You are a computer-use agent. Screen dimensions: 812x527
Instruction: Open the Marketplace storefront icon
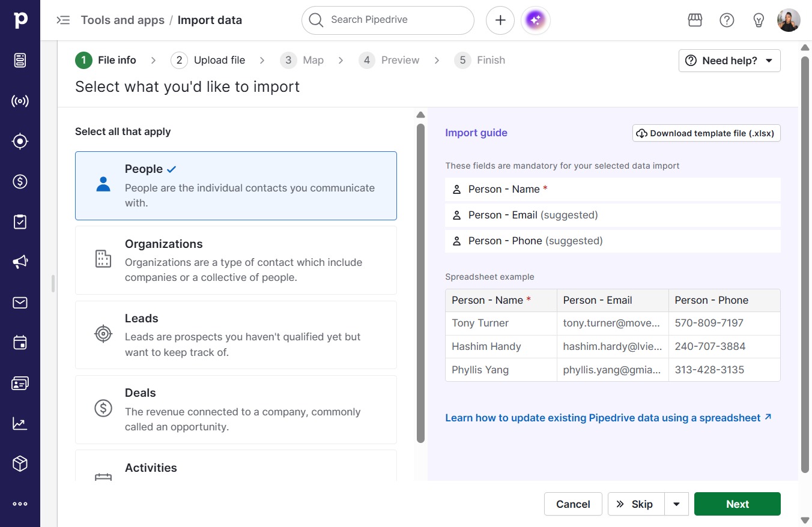[x=695, y=20]
